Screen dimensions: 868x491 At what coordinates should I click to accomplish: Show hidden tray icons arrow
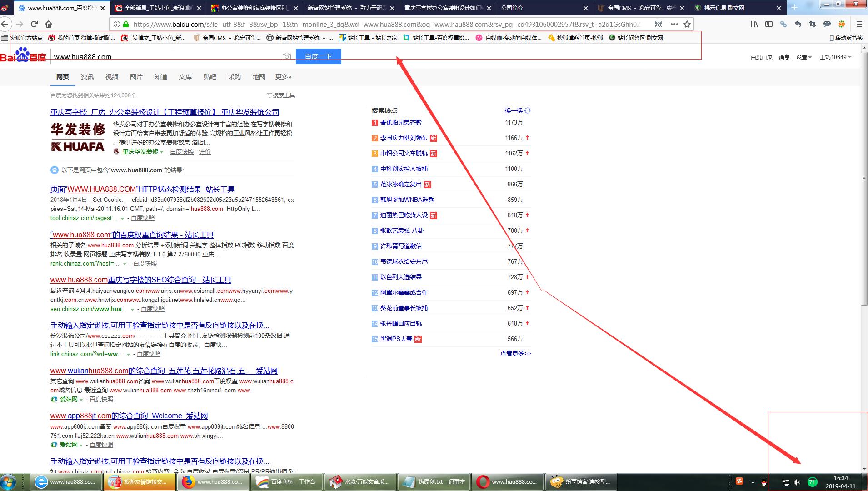pos(753,482)
